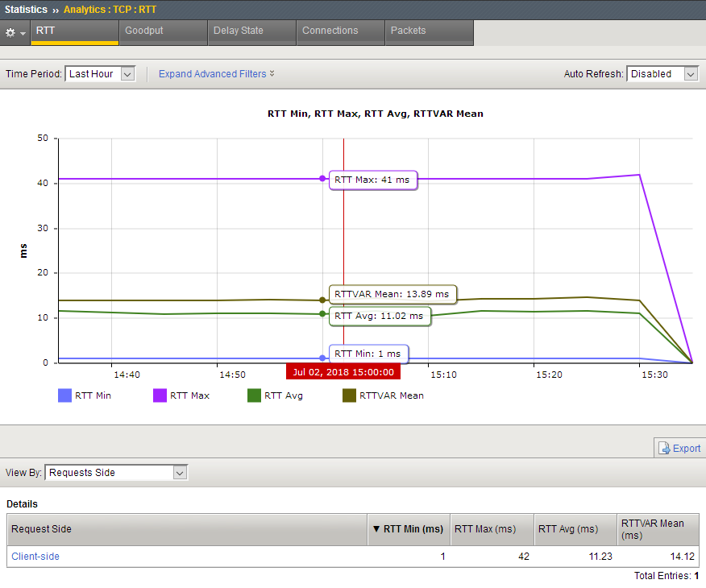Viewport: 706px width, 588px height.
Task: Sort by RTT Avg (ms) column header
Action: [x=567, y=529]
